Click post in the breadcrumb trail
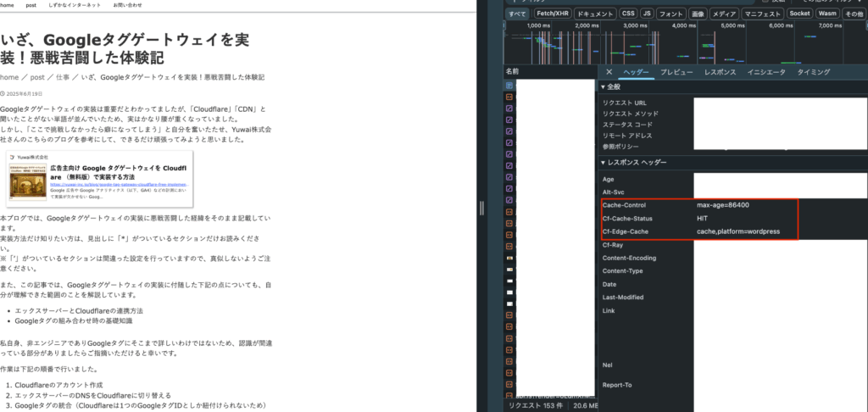 point(37,77)
